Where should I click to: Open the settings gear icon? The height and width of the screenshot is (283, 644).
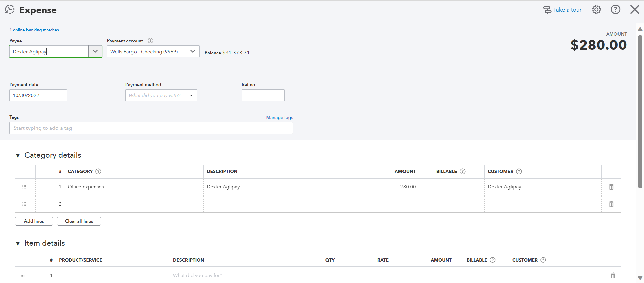(596, 10)
